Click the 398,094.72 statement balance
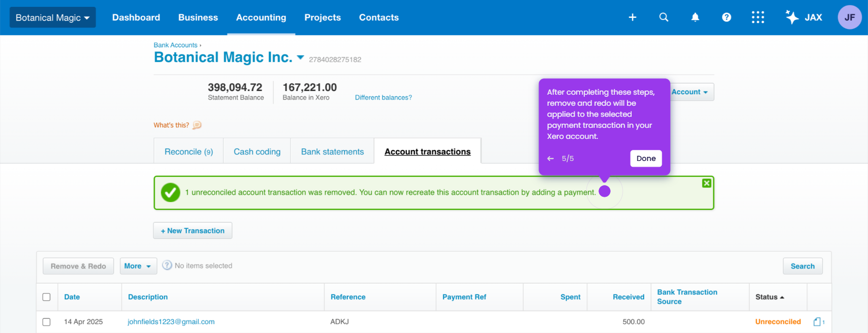Viewport: 868px width, 333px height. [235, 87]
